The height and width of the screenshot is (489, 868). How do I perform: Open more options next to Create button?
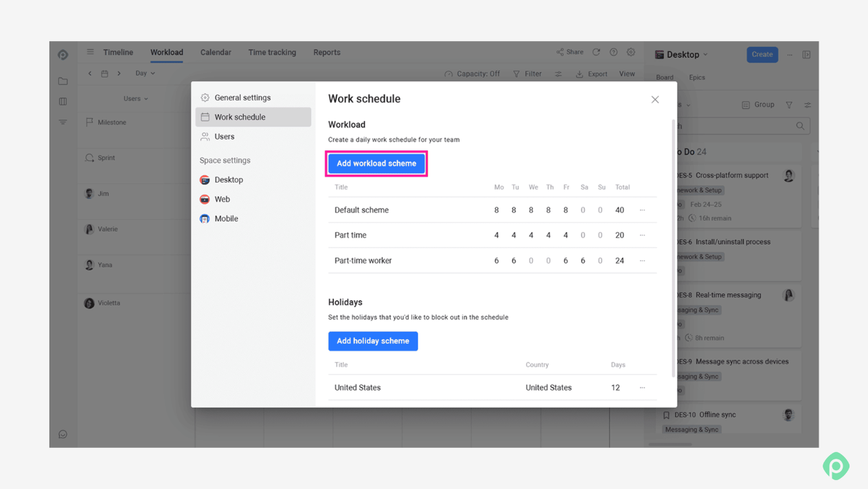pyautogui.click(x=790, y=55)
